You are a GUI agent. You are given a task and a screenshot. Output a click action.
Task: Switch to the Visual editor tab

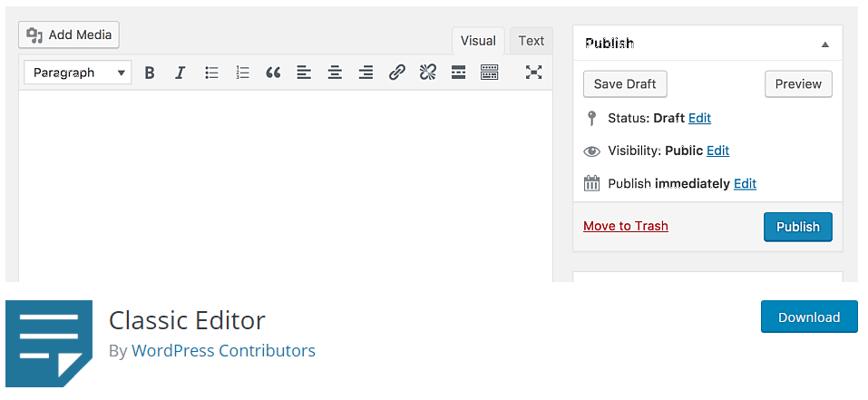(478, 41)
